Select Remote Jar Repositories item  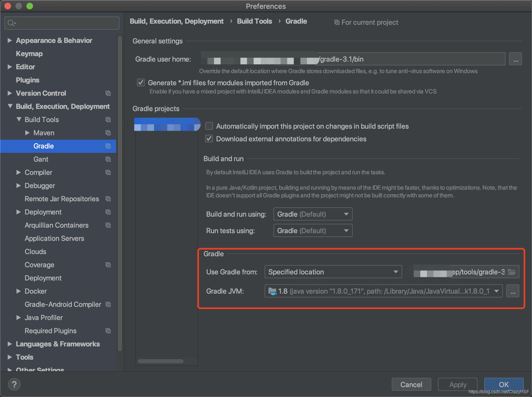tap(62, 199)
